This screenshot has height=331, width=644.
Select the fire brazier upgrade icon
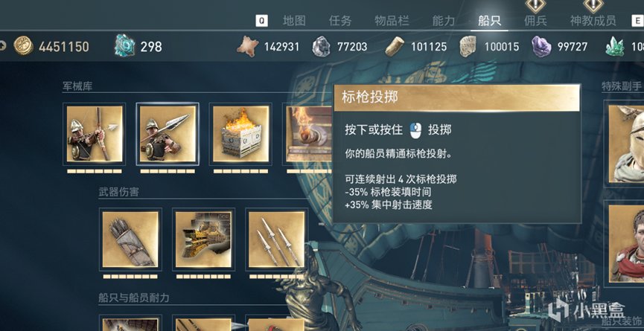click(240, 134)
